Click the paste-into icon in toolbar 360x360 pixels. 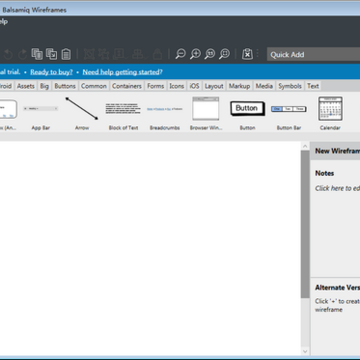52,54
